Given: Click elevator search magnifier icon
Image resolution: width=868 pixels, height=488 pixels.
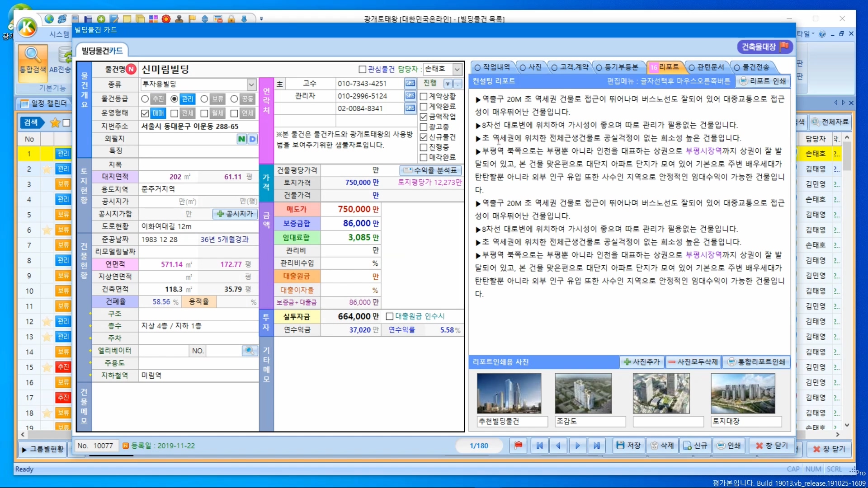Looking at the screenshot, I should coord(249,351).
